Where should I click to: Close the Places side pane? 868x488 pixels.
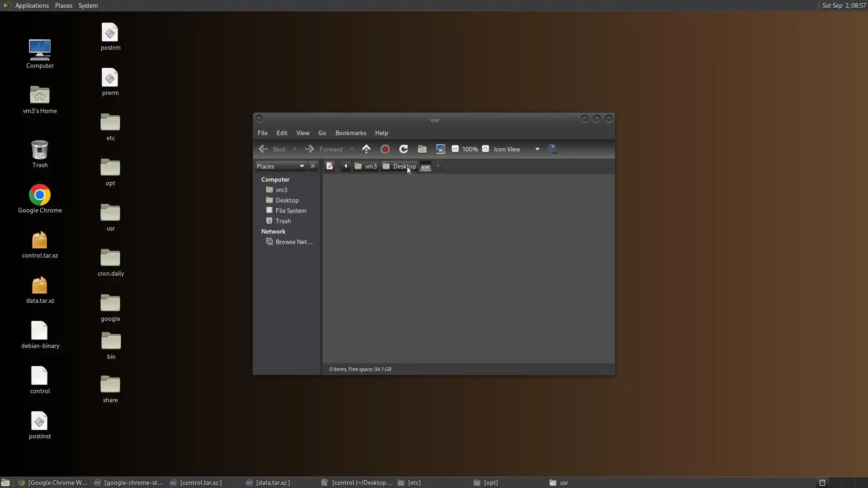click(312, 166)
